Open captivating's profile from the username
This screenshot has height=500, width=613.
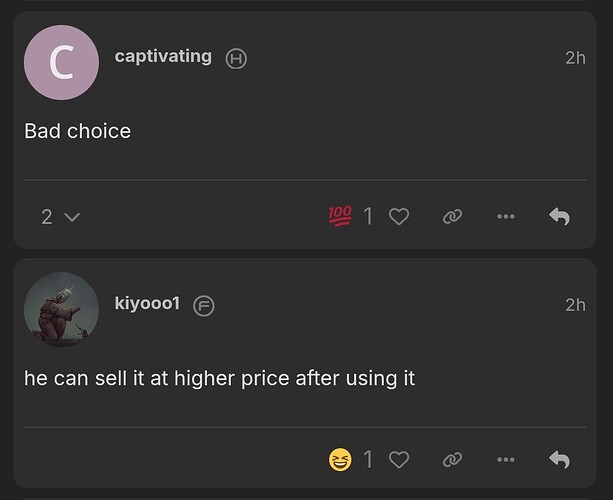pyautogui.click(x=163, y=57)
